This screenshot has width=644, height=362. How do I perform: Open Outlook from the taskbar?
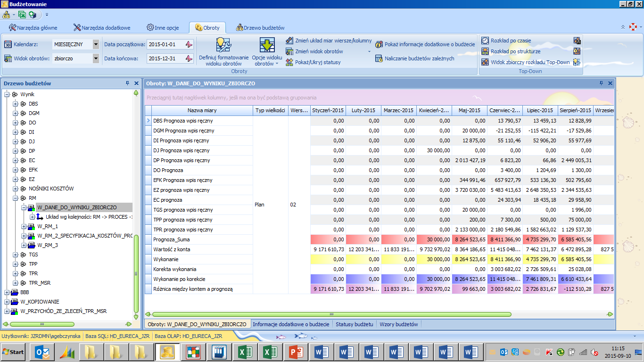pos(42,352)
